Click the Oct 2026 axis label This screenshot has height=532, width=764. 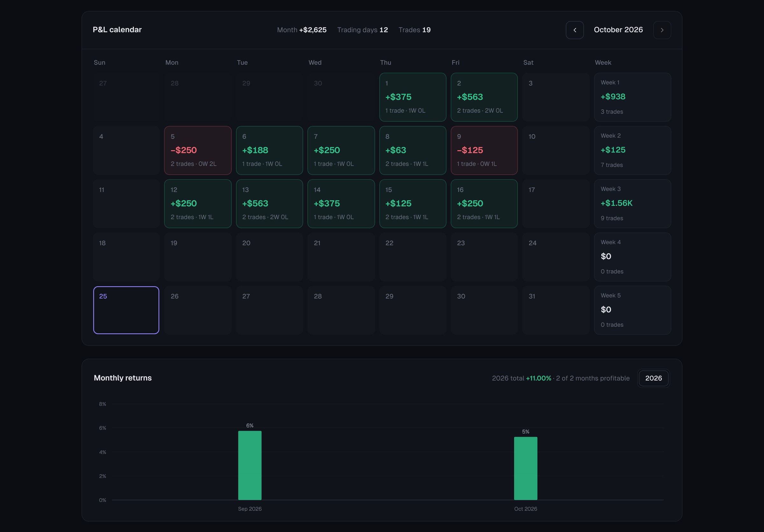pyautogui.click(x=526, y=509)
